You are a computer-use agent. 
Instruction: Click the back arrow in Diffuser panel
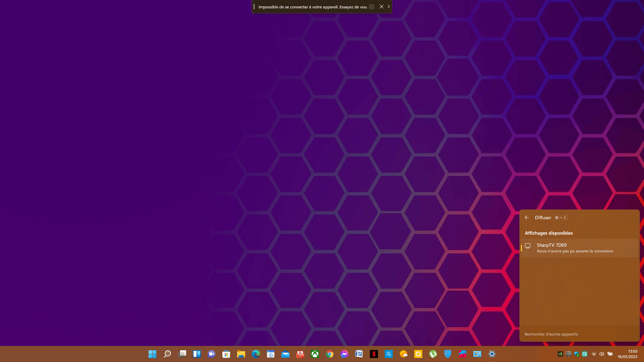527,218
